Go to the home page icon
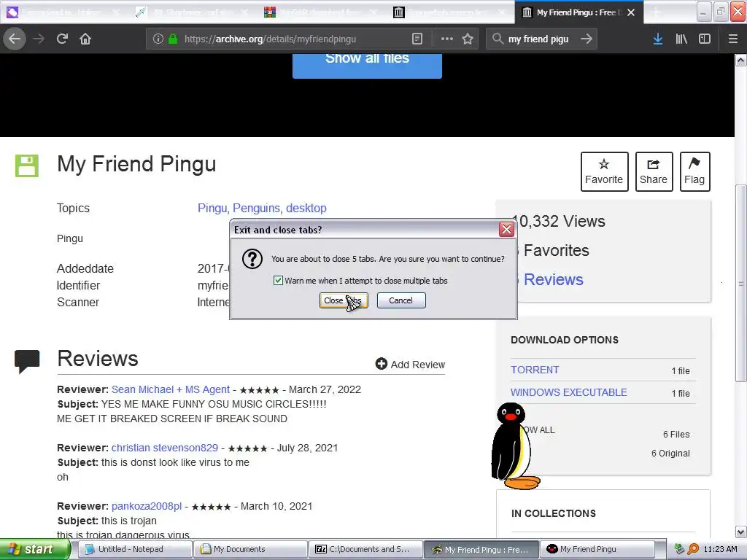This screenshot has height=560, width=747. click(x=85, y=39)
